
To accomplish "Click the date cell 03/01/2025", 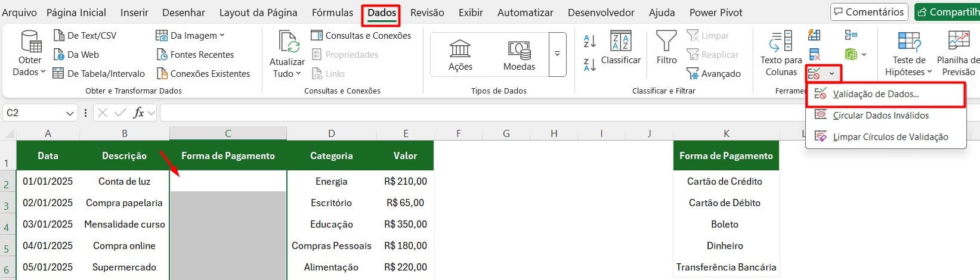I will coord(48,224).
